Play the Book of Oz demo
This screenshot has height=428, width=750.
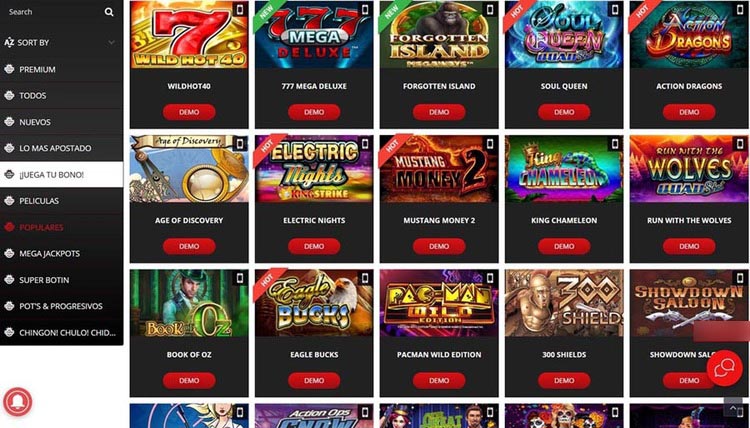(189, 381)
